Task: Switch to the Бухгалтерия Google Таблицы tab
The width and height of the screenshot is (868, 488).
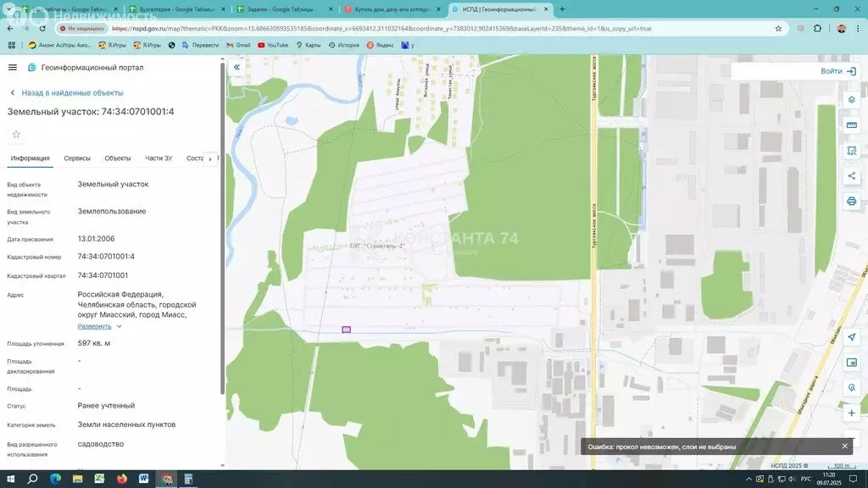Action: pos(177,9)
